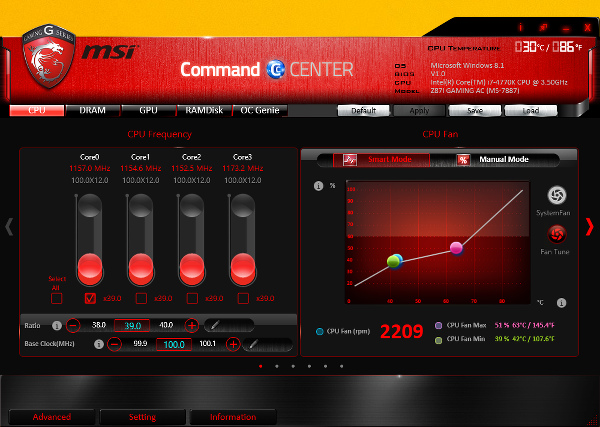This screenshot has height=427, width=600.
Task: Click the pin/detach icon in the title bar
Action: pos(543,27)
